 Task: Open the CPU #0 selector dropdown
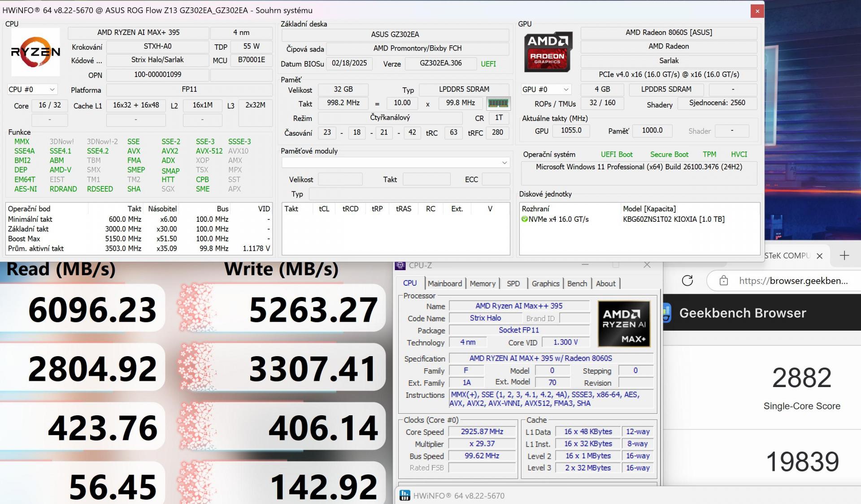point(32,90)
